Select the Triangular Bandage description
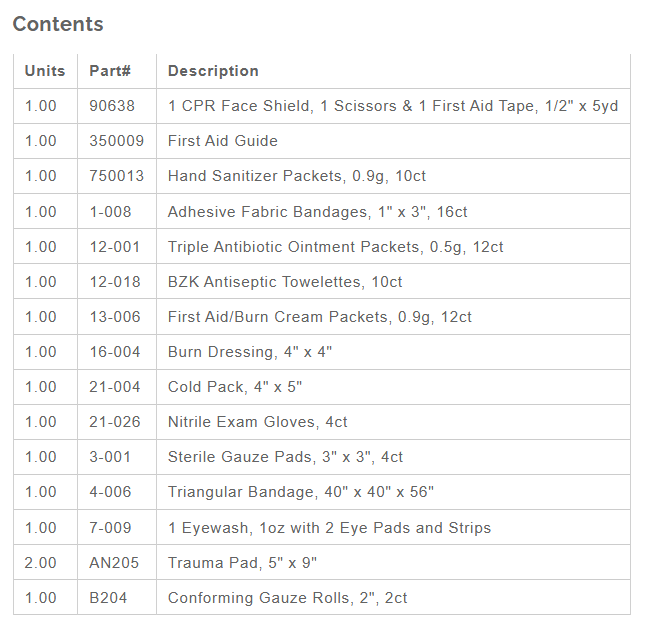Image resolution: width=651 pixels, height=643 pixels. pyautogui.click(x=301, y=492)
